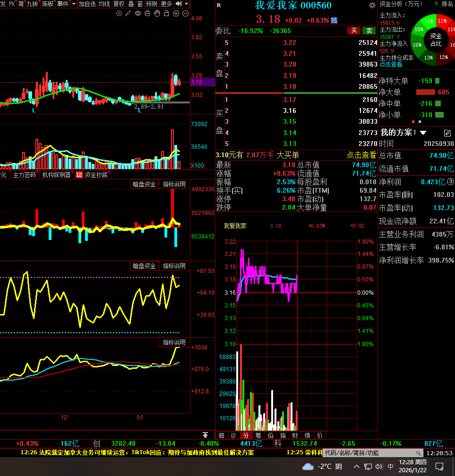Select the 诊 diagnosis tab
The height and width of the screenshot is (476, 455).
[233, 435]
